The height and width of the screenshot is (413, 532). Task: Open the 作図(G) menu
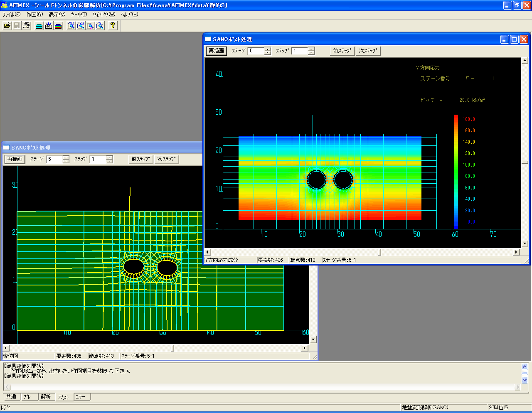[x=34, y=15]
